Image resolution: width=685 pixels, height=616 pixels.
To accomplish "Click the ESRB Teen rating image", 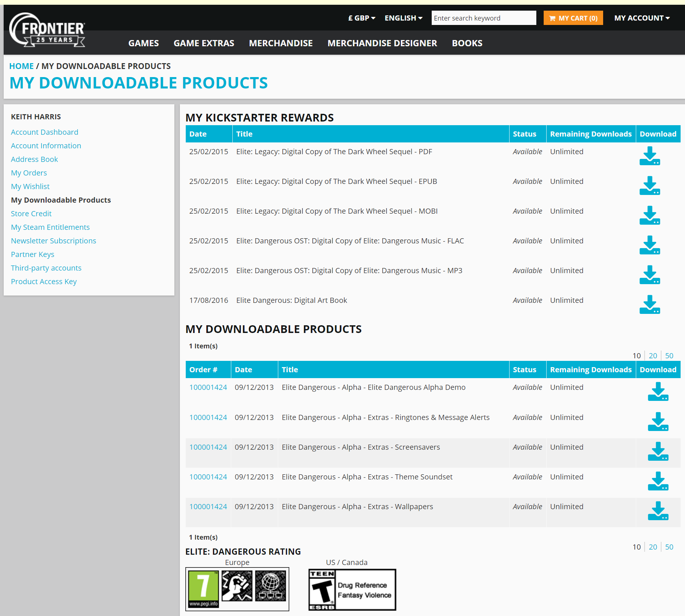I will [x=352, y=590].
